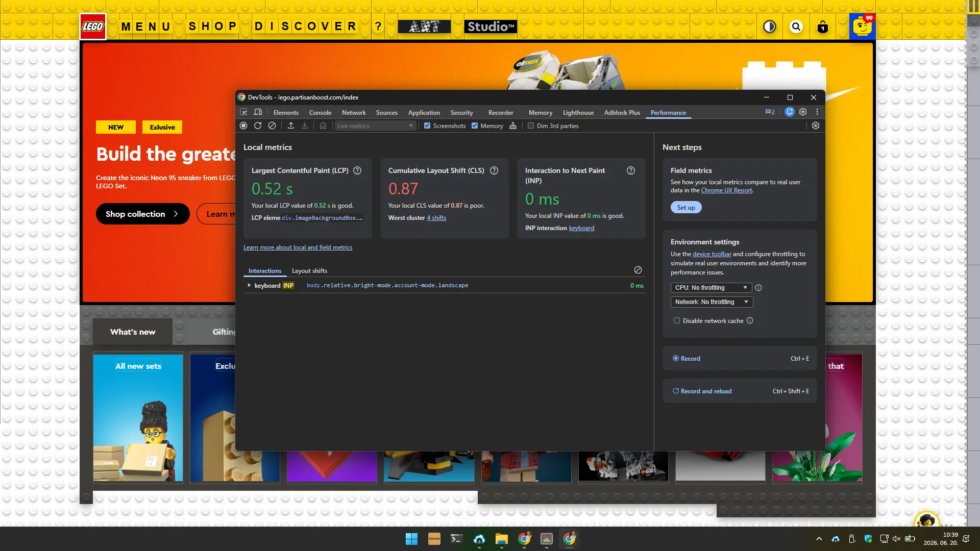Follow the device toolbar link
Viewport: 980px width, 551px height.
point(712,254)
